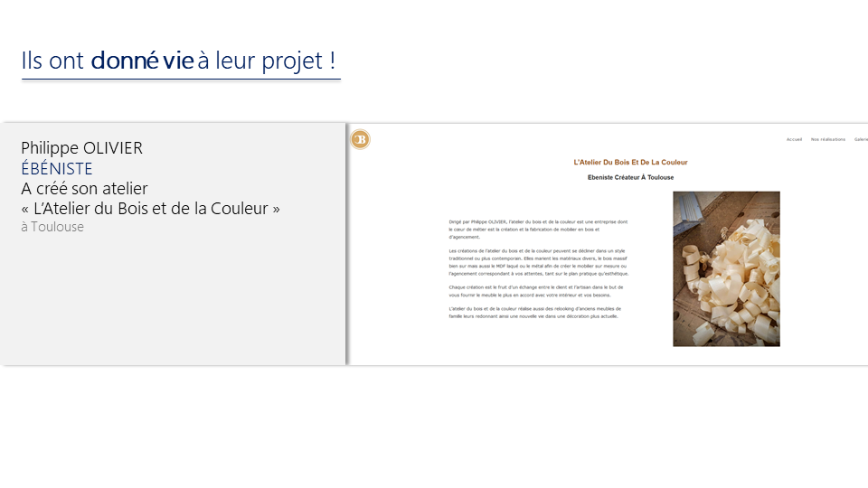Select the 'Ebeniste Créateur À Toulouse' subtitle
Screen dimensions: 868x488
tap(630, 178)
